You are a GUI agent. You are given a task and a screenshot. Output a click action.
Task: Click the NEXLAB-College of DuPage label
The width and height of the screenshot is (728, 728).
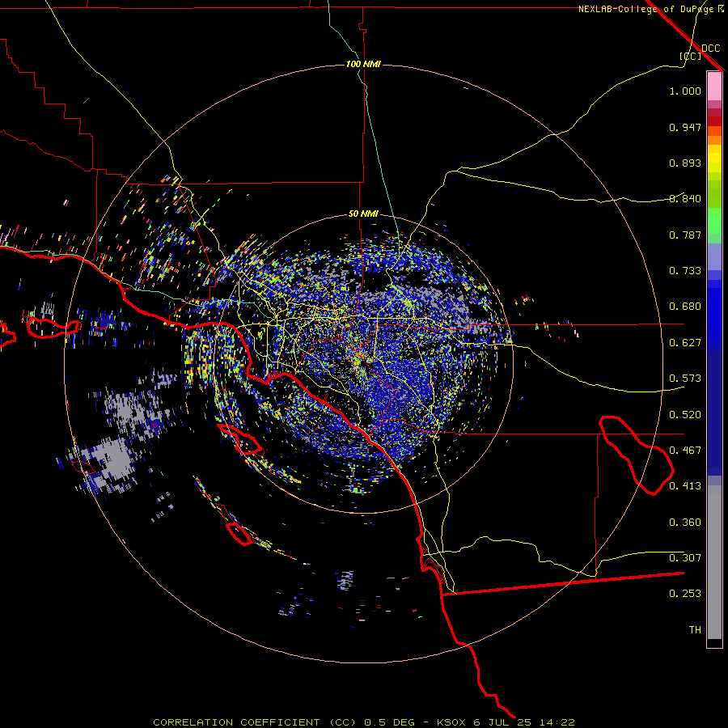[645, 9]
